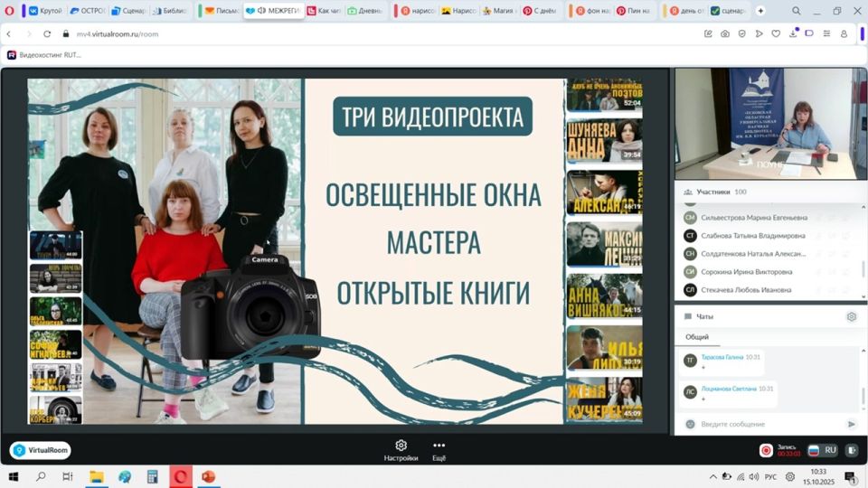
Task: Click the heart bookmark icon in address bar
Action: [776, 33]
